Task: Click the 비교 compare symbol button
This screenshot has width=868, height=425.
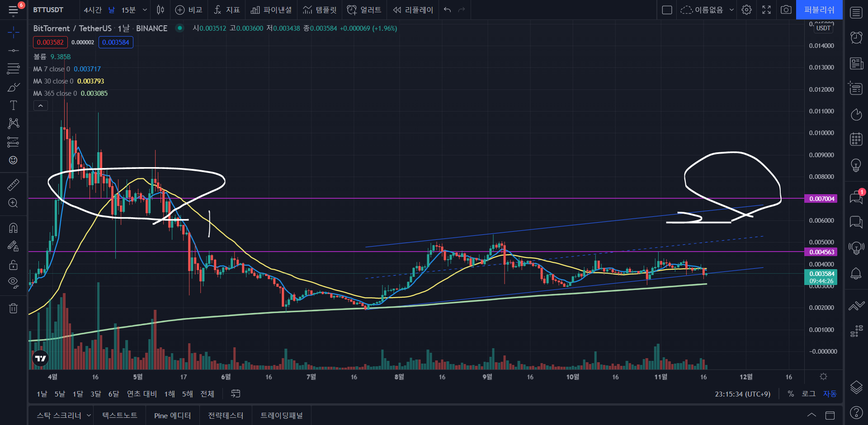Action: tap(189, 10)
